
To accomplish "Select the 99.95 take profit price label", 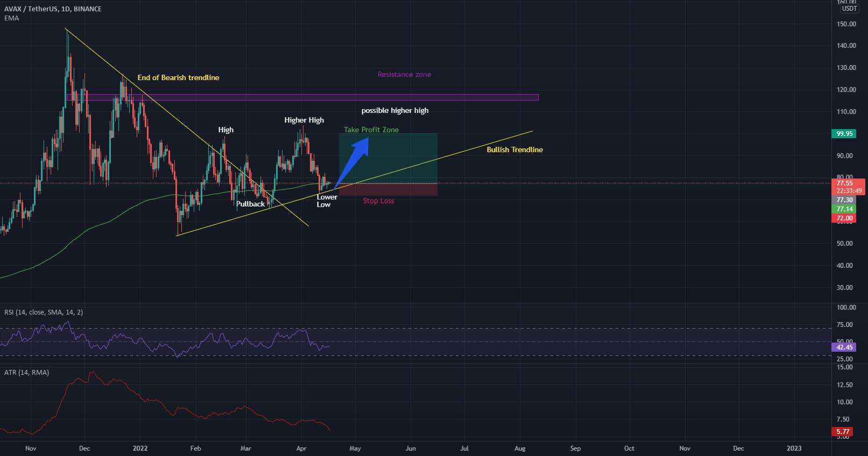I will [844, 133].
